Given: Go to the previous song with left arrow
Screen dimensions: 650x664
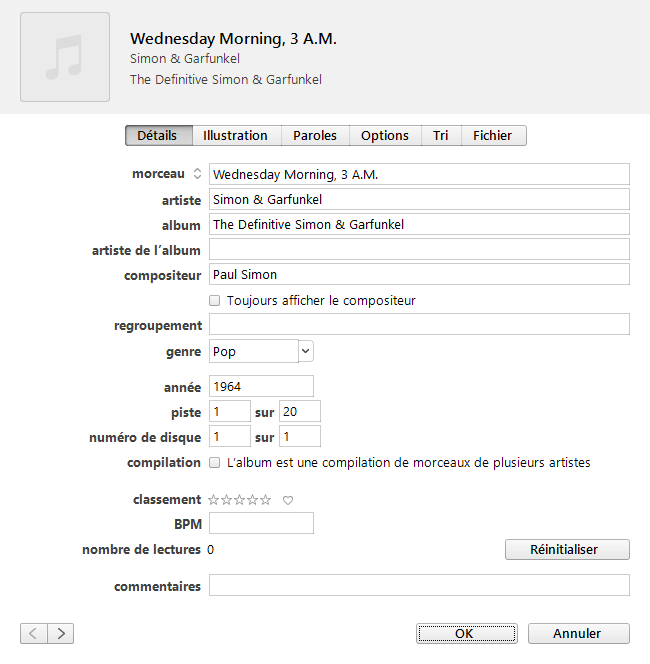Looking at the screenshot, I should 34,634.
